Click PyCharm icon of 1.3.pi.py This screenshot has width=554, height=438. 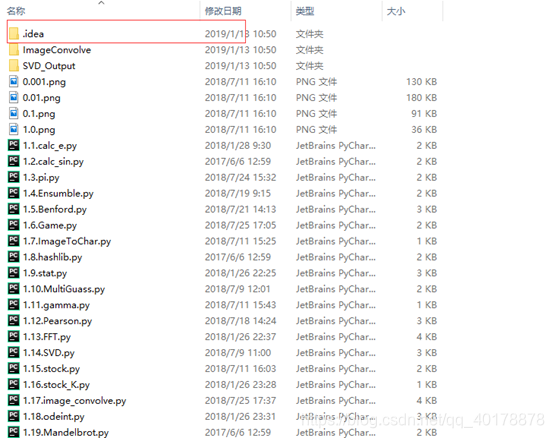pos(13,177)
